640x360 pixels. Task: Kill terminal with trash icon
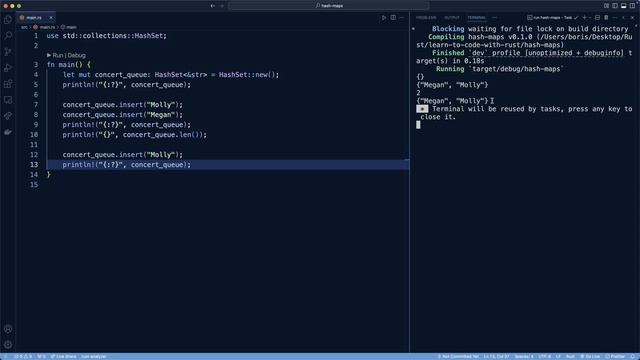[606, 18]
